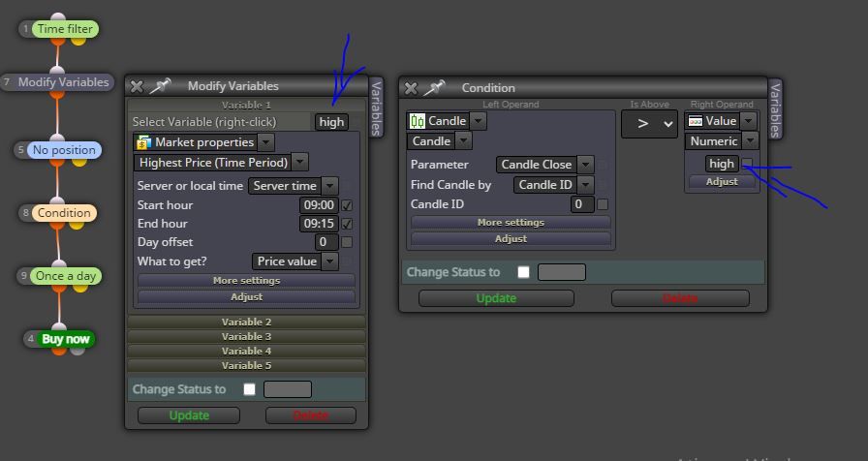Open the Numeric type dropdown

(750, 141)
